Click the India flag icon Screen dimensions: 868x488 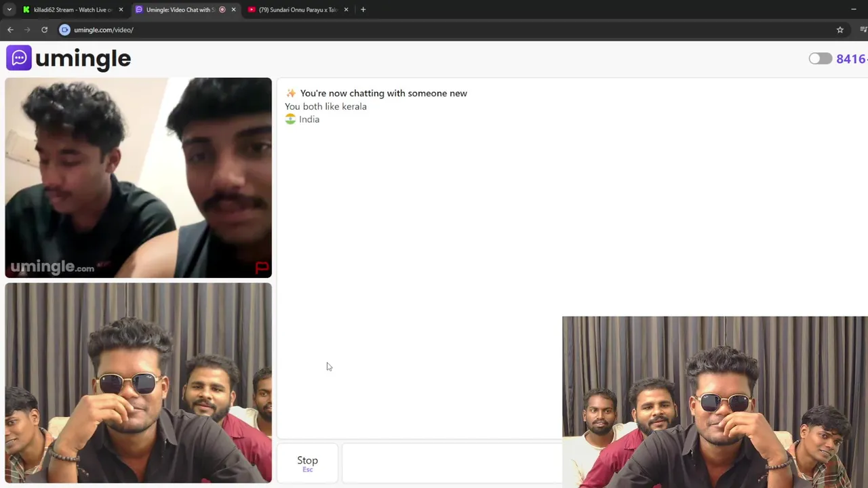click(x=290, y=119)
